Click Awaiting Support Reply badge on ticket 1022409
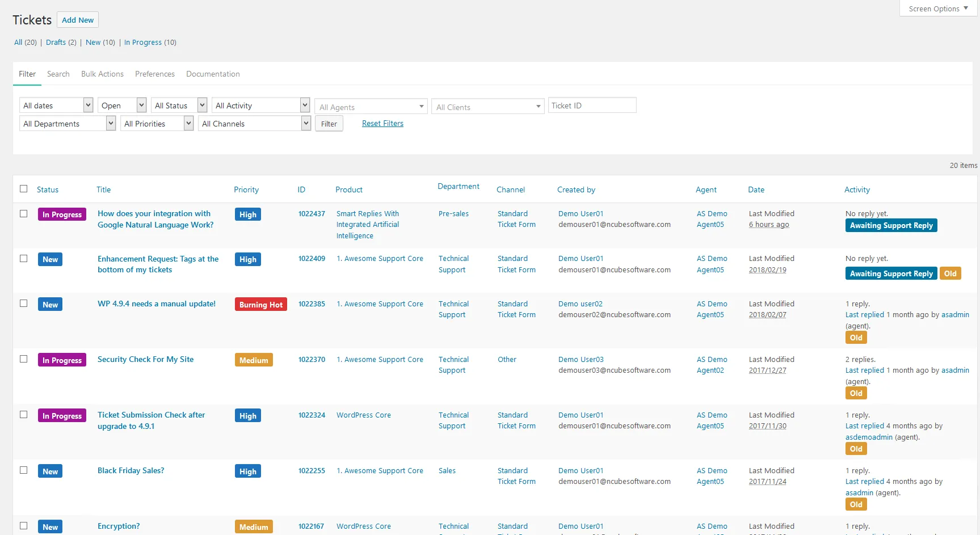Screen dimensions: 980x535 pos(891,273)
